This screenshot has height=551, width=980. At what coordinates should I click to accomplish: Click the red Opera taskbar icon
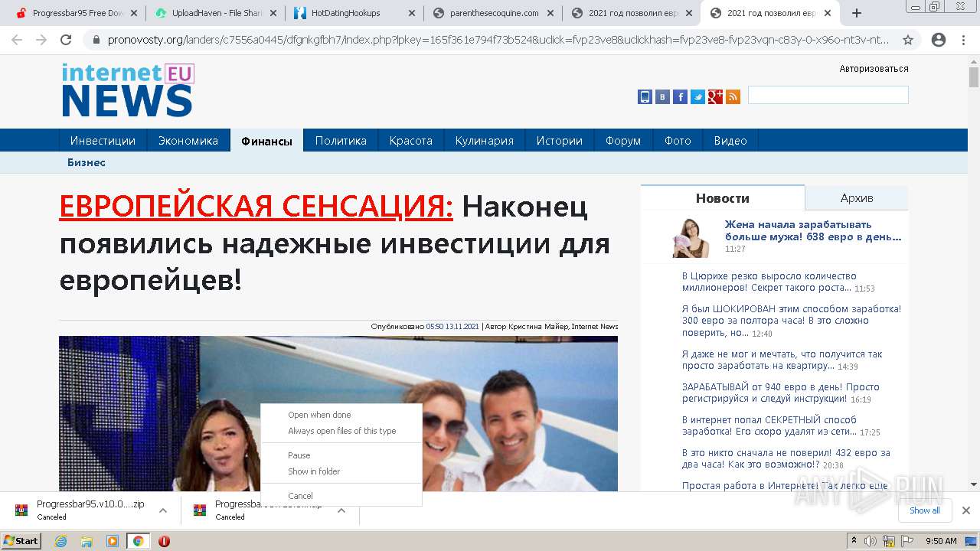(164, 541)
